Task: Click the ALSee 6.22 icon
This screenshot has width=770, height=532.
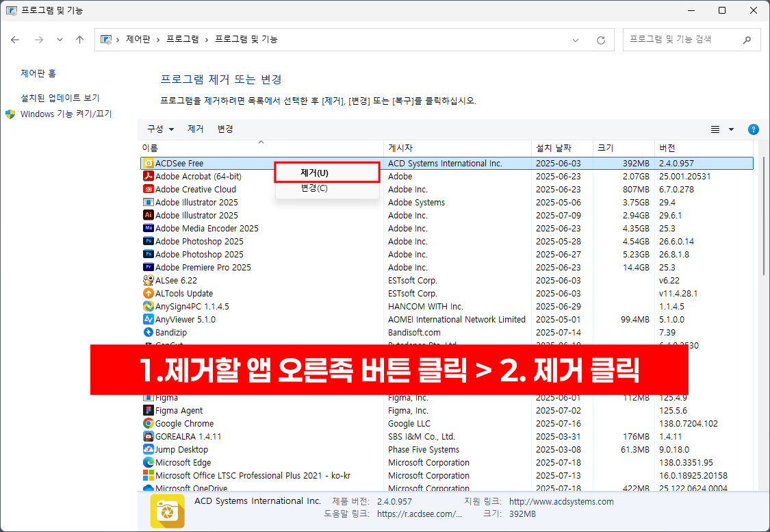Action: (149, 280)
